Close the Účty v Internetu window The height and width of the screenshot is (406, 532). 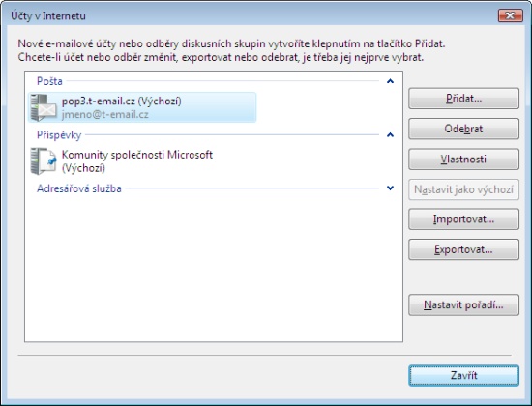click(x=510, y=15)
